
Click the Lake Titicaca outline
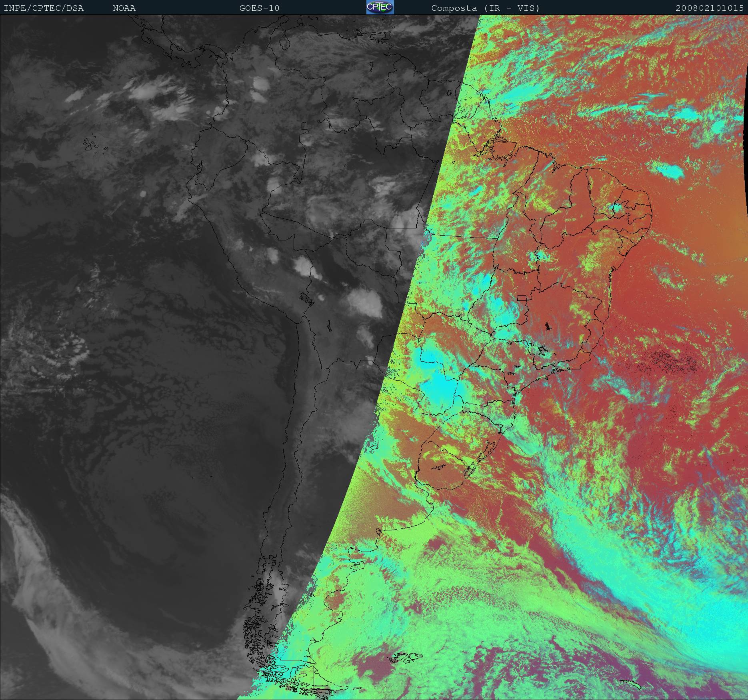coord(306,298)
